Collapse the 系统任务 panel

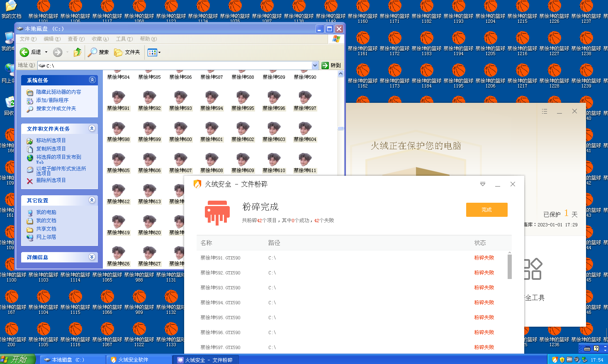(x=92, y=80)
